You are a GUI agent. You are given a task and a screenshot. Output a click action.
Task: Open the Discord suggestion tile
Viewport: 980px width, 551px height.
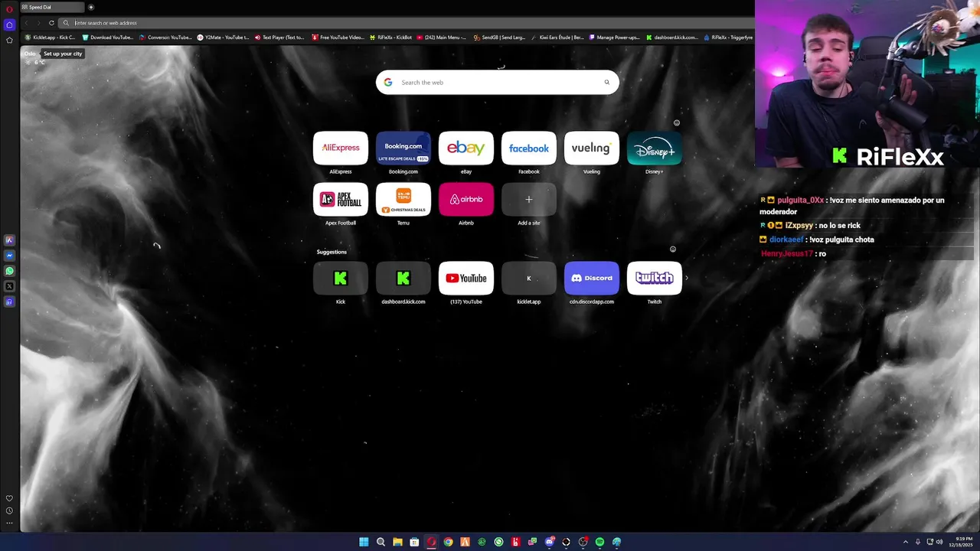pos(592,278)
